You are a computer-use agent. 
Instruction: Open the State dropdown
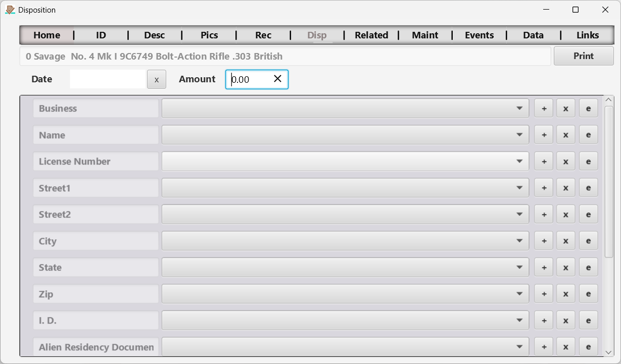[x=345, y=267]
